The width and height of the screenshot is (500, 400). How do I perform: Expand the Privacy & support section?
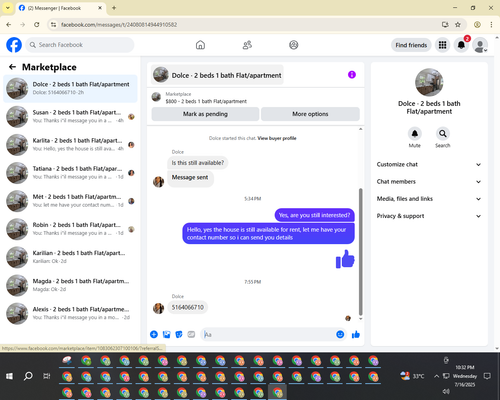click(429, 216)
